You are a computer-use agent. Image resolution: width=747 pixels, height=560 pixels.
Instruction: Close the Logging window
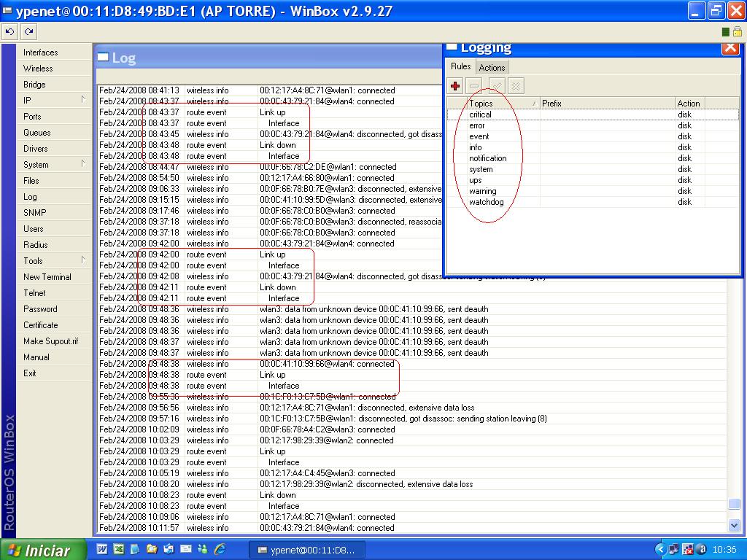729,48
